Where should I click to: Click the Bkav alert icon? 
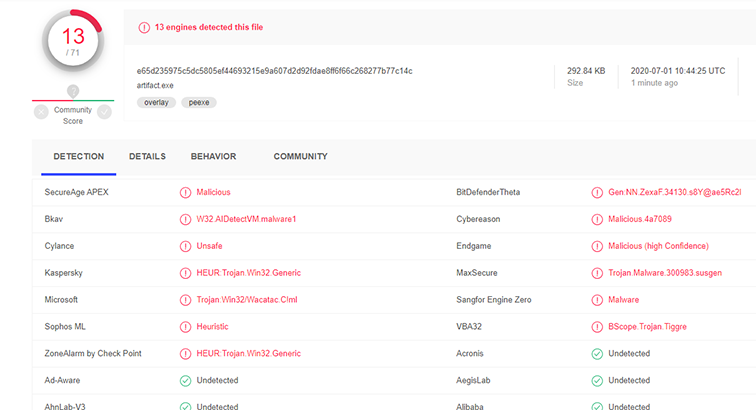tap(185, 219)
